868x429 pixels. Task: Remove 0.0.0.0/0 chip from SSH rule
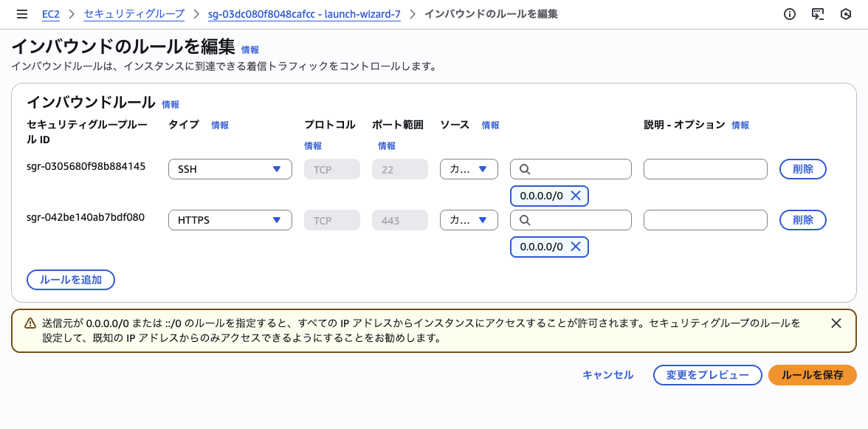pyautogui.click(x=576, y=196)
